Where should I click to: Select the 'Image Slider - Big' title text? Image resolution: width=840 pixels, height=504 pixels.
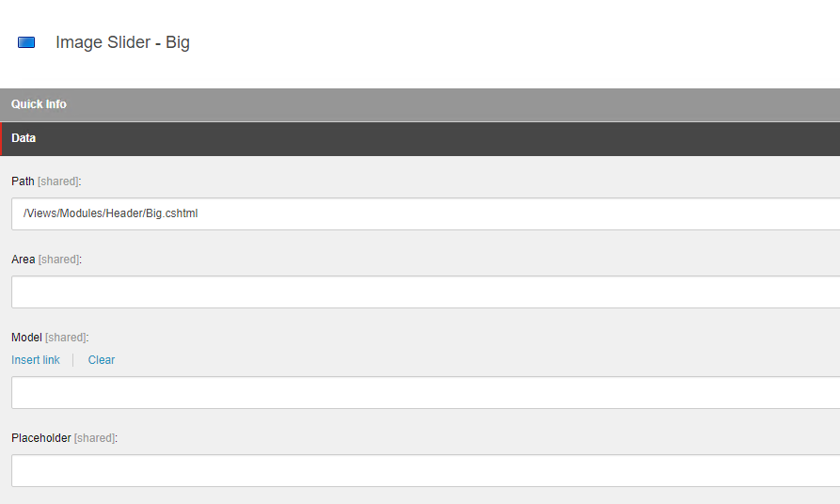pos(122,42)
